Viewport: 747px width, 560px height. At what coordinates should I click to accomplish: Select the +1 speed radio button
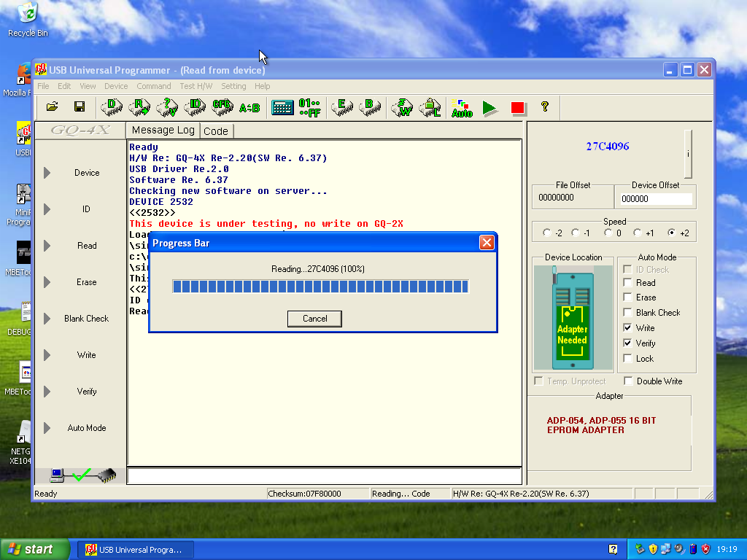(x=638, y=233)
